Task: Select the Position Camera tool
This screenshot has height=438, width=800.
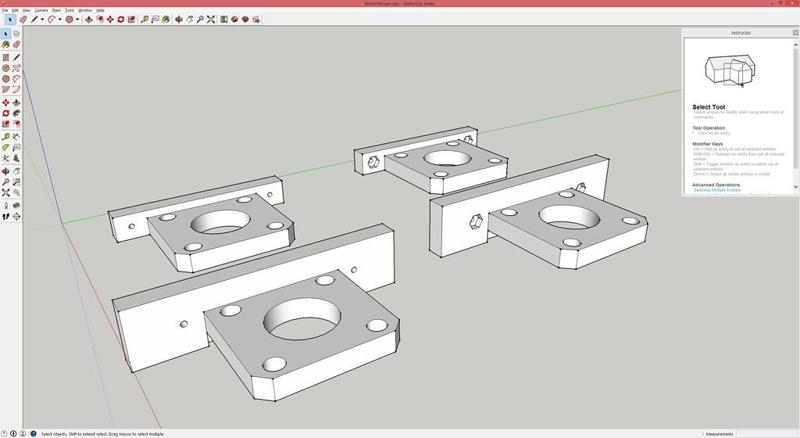Action: click(6, 205)
